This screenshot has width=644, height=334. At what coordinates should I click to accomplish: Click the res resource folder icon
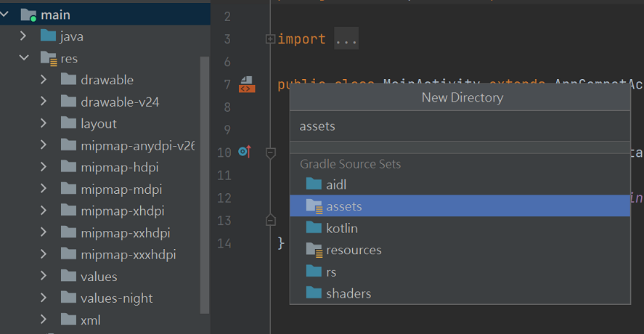pos(49,58)
